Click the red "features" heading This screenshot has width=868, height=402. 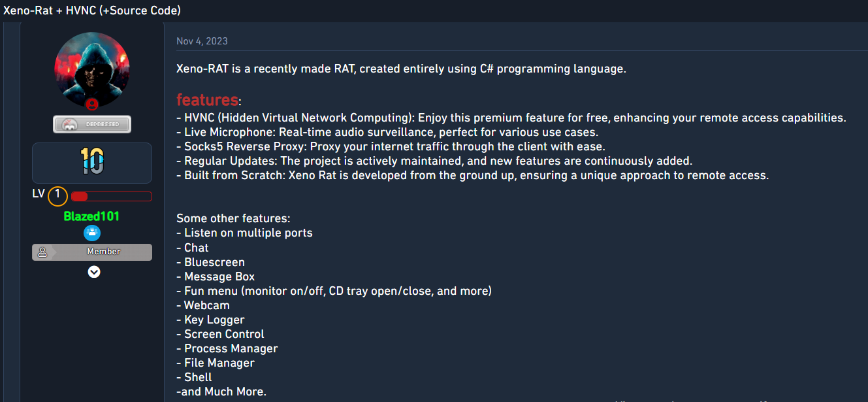click(x=207, y=100)
